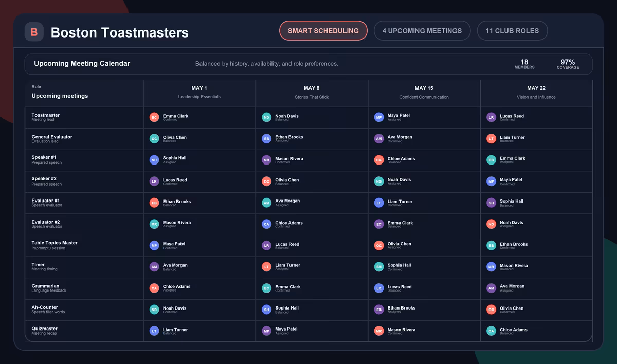Click Mason Rivera's MR avatar in May 22 Timer
The width and height of the screenshot is (617, 364).
pos(491,267)
